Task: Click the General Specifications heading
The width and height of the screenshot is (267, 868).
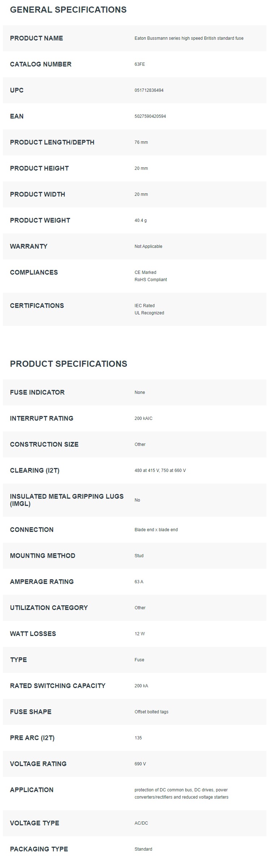Action: tap(68, 10)
